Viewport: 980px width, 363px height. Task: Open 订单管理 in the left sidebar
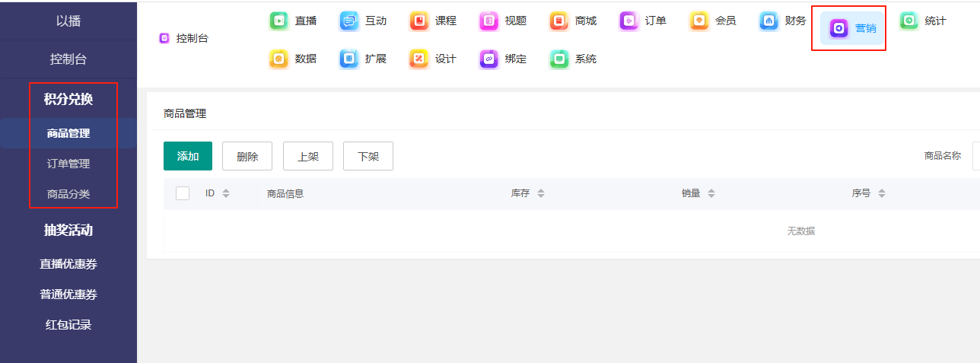pos(68,164)
